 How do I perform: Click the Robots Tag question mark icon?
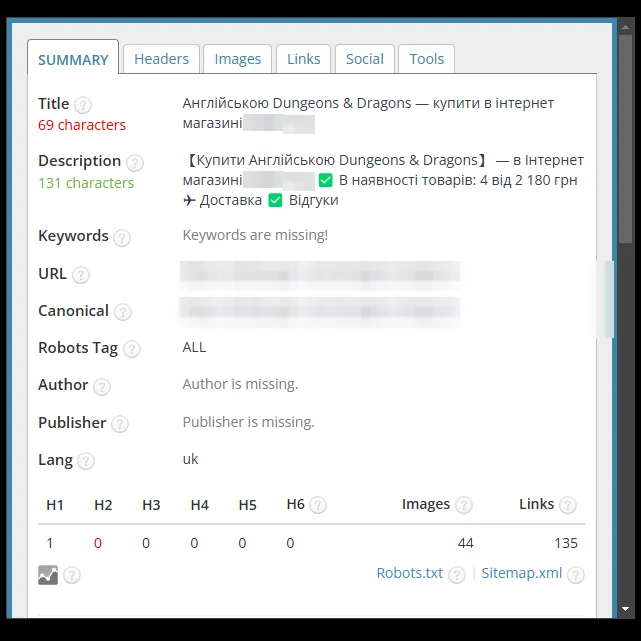coord(132,349)
